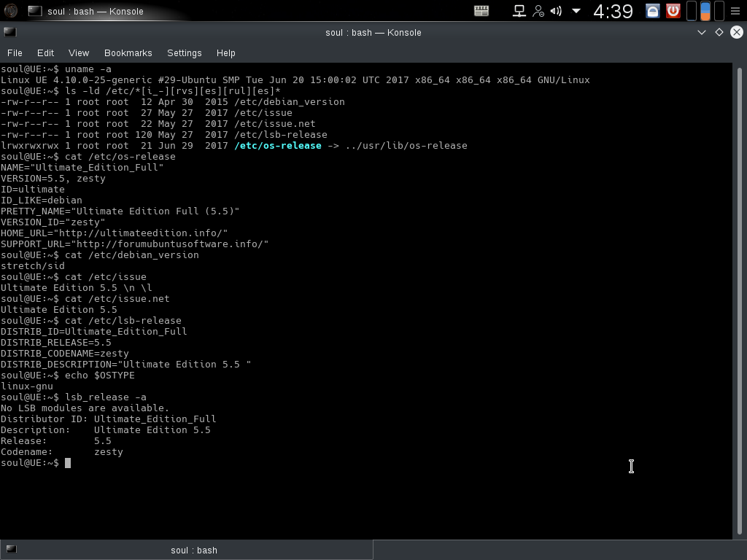Open the third system monitor bar
The image size is (747, 560).
719,11
